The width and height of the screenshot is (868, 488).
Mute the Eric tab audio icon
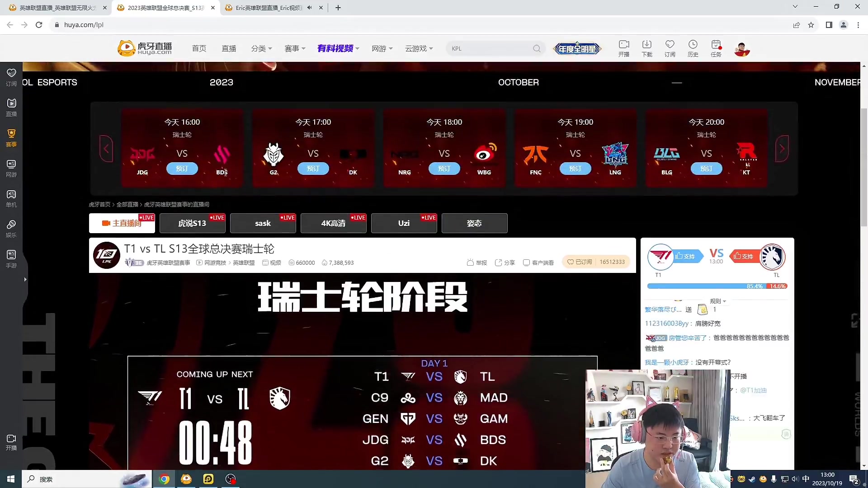[309, 8]
